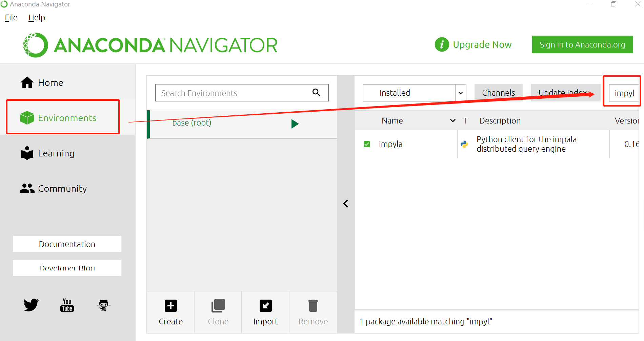Open the Developer Blog button

click(67, 268)
